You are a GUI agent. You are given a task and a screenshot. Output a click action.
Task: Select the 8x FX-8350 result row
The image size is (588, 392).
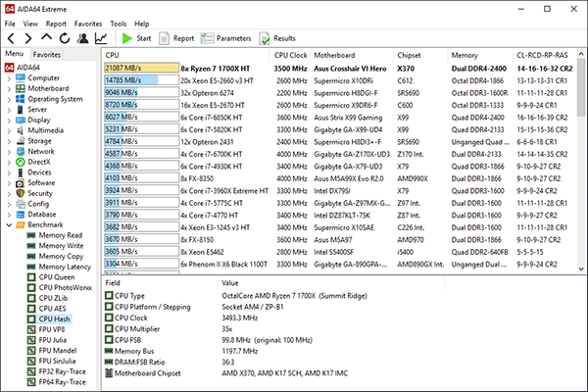339,178
